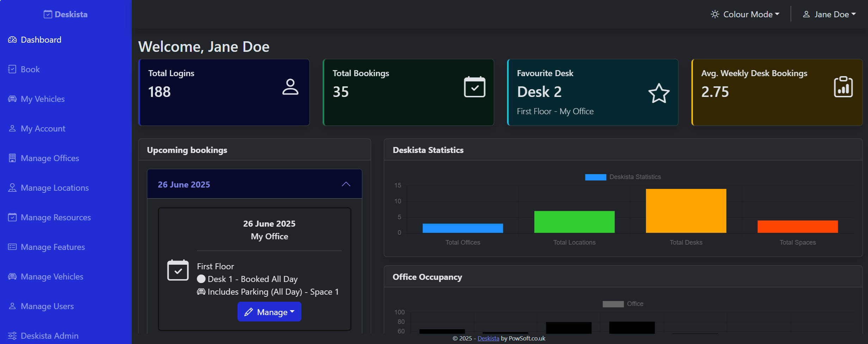Click the parking car icon in booking details
The width and height of the screenshot is (868, 344).
[201, 292]
